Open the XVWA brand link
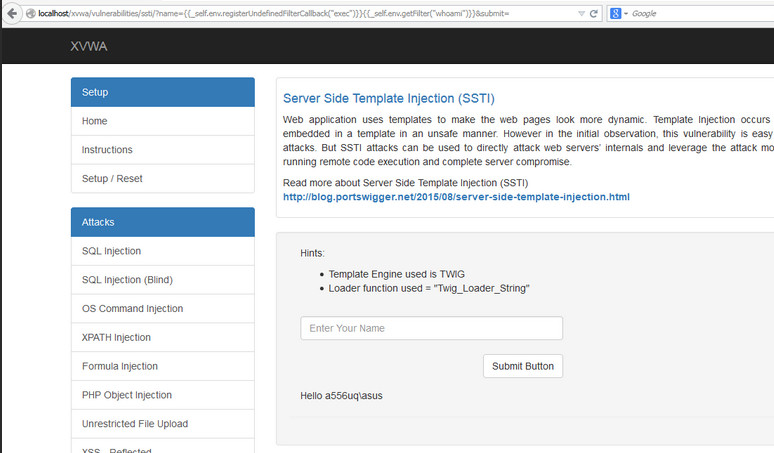The image size is (774, 453). coord(89,46)
